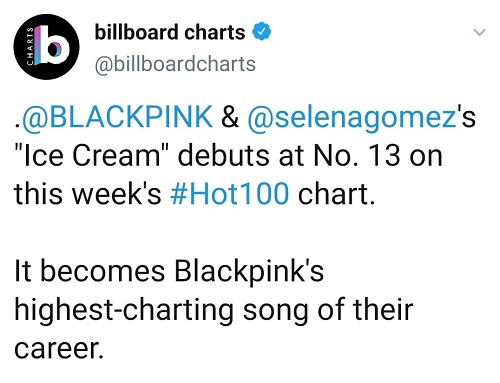Click the blue verified badge checkmark
This screenshot has width=500, height=383.
click(261, 32)
